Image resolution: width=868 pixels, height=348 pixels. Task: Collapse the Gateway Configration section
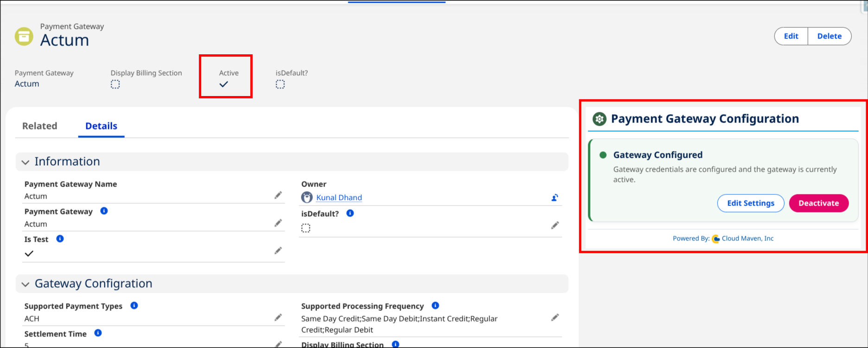tap(25, 284)
